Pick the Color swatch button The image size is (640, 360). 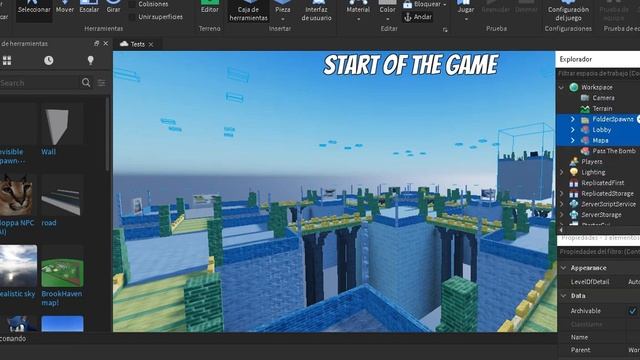pos(387,7)
